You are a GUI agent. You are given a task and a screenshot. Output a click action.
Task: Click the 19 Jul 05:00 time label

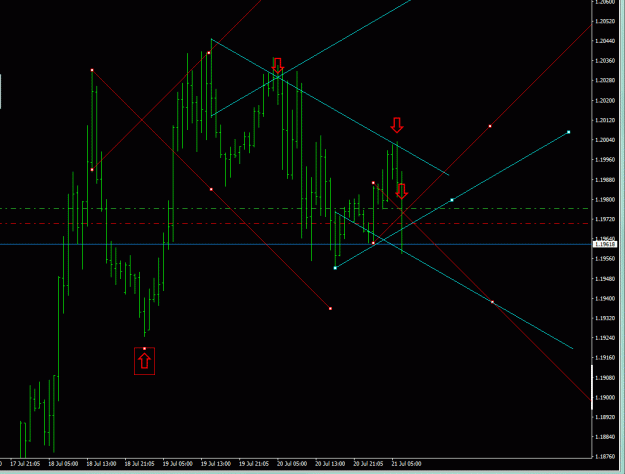178,464
